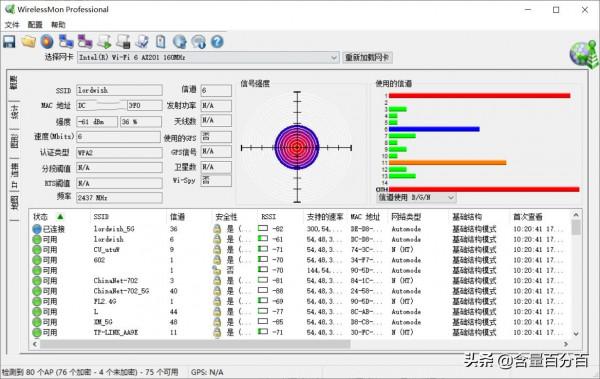This screenshot has height=379, width=600.
Task: Click the 频率 field showing 2437 MHz
Action: click(x=119, y=198)
